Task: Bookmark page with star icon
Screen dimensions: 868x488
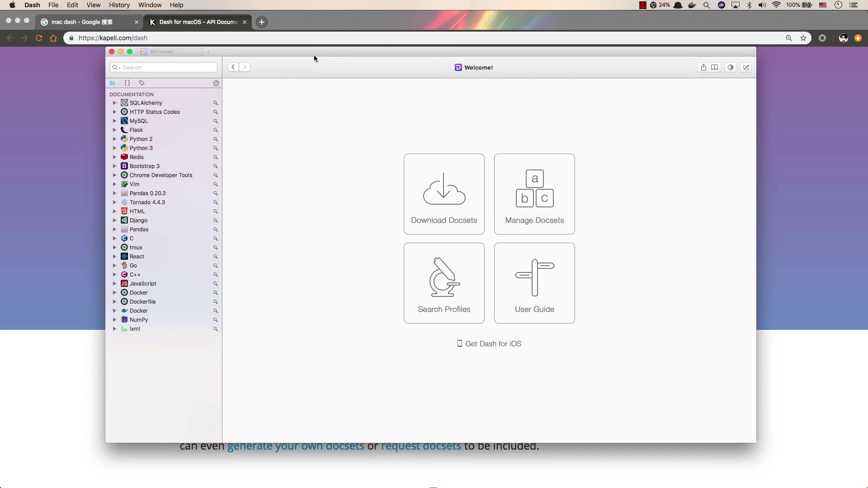Action: (x=803, y=38)
